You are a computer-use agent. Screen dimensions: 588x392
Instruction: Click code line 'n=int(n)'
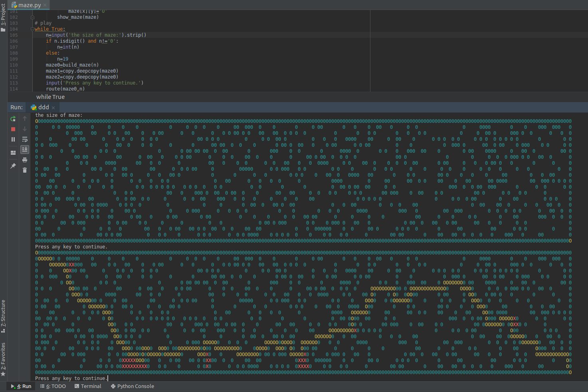(x=68, y=47)
